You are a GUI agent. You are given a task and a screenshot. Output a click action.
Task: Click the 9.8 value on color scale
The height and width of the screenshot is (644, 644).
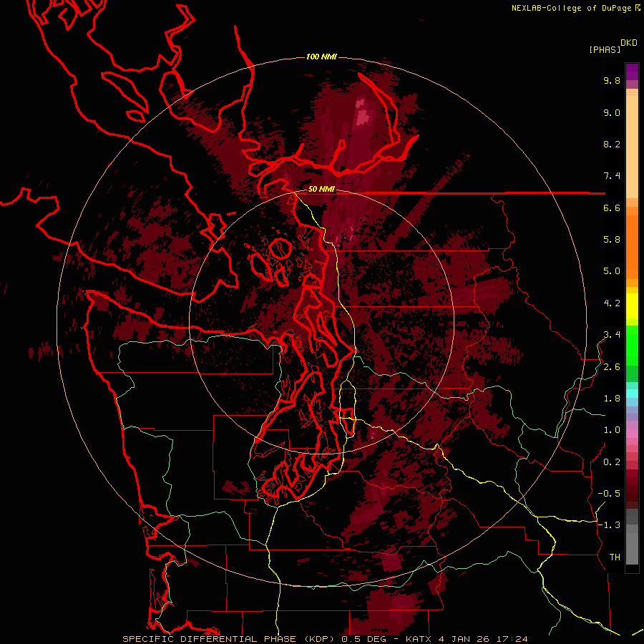(x=612, y=80)
